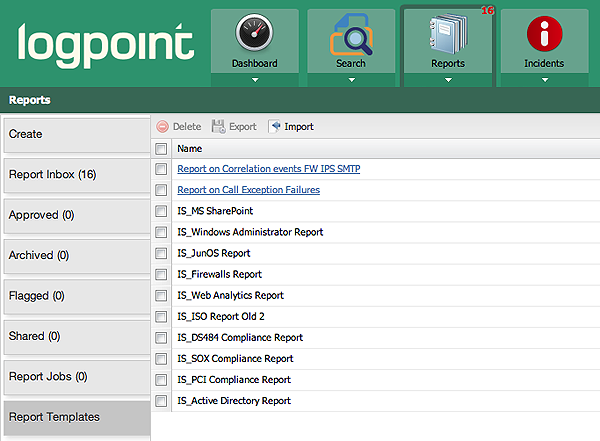Viewport: 600px width, 441px height.
Task: Click the Incidents red info icon
Action: 543,34
